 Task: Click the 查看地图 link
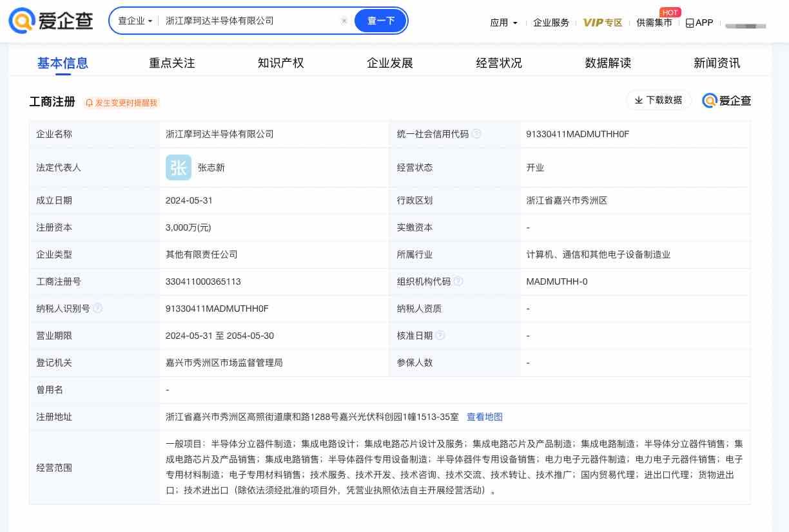tap(485, 417)
